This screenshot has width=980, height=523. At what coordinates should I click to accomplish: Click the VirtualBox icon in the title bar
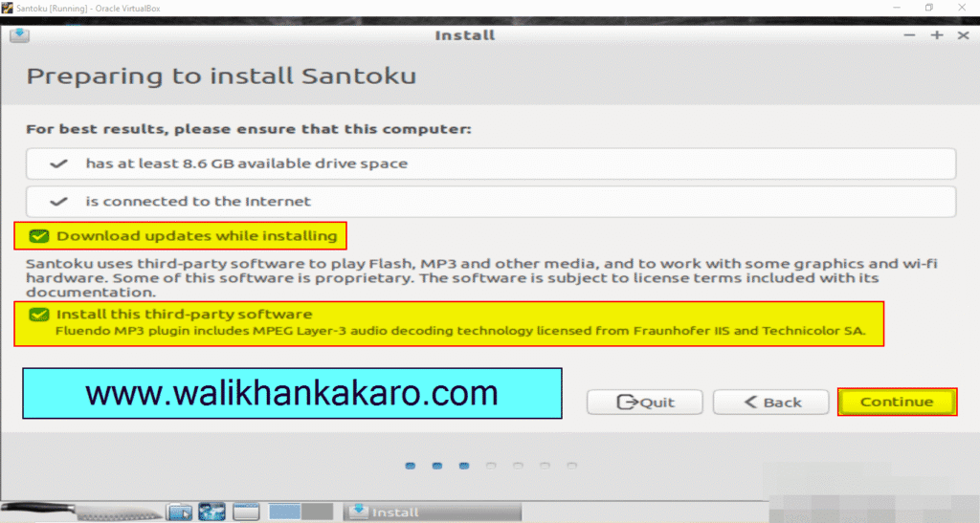coord(8,8)
